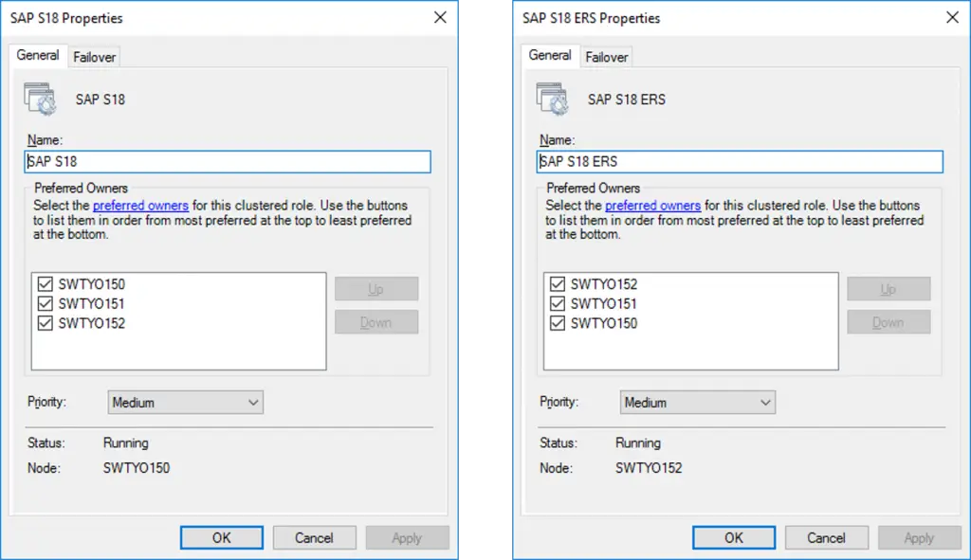Viewport: 971px width, 560px height.
Task: Click Down button in SAP S18 ERS Properties
Action: pyautogui.click(x=889, y=322)
